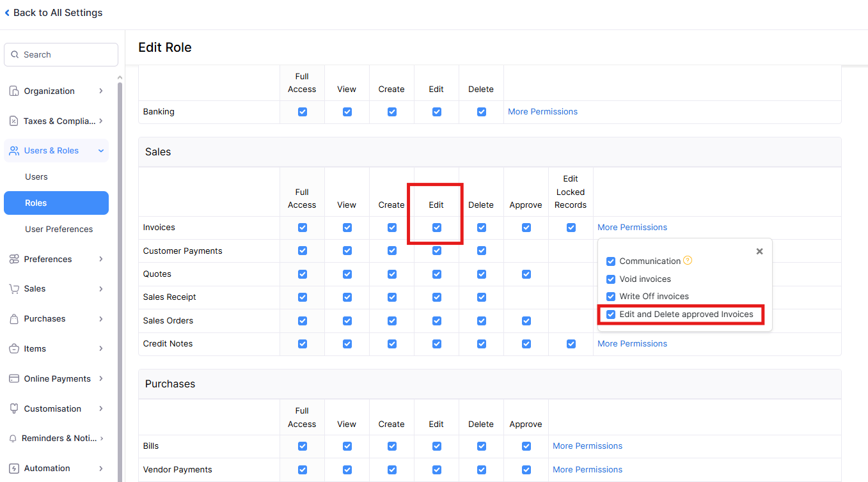The height and width of the screenshot is (482, 868).
Task: Expand the Preferences section chevron
Action: pyautogui.click(x=101, y=259)
